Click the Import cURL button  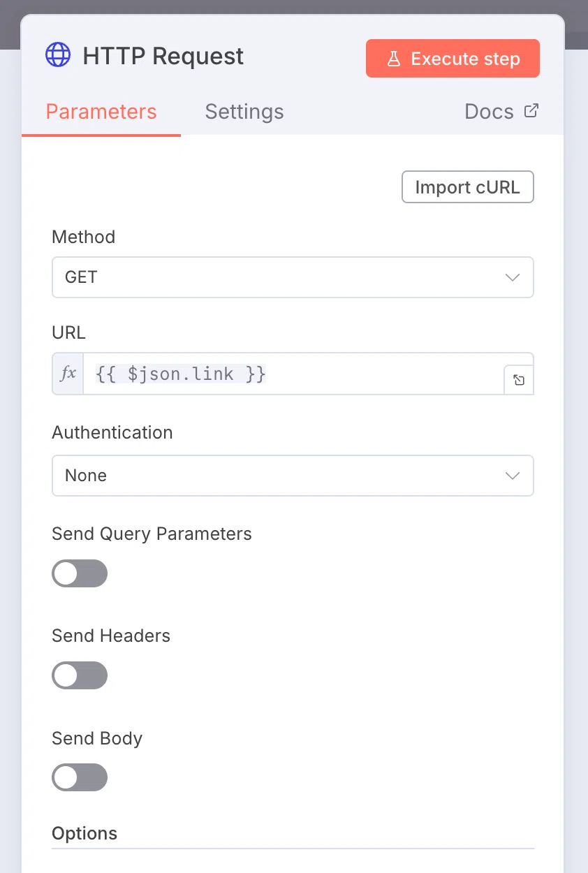click(x=468, y=187)
